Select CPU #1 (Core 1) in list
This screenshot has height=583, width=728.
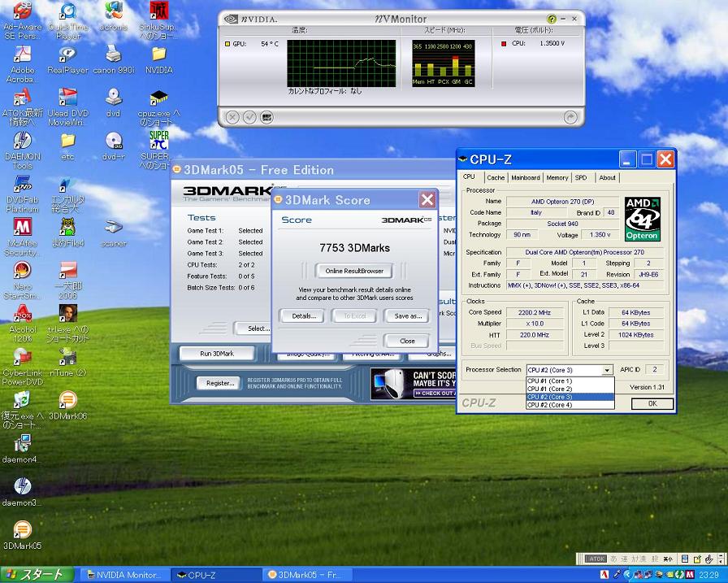pyautogui.click(x=570, y=381)
